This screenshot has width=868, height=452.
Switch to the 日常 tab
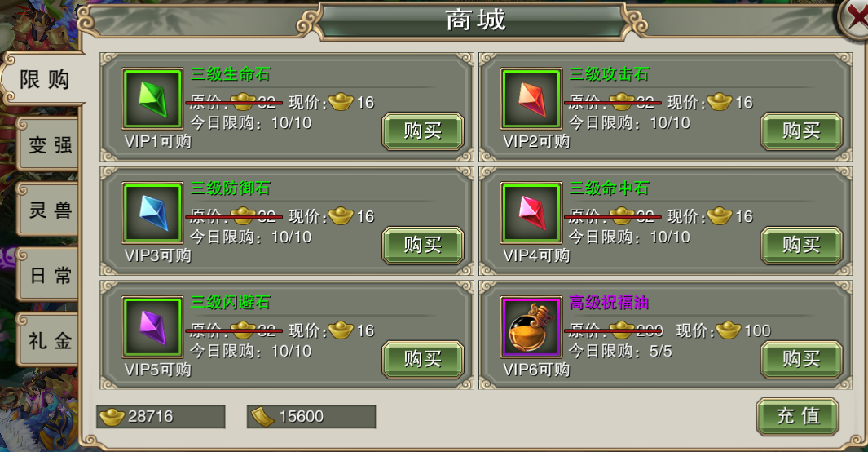tap(49, 275)
